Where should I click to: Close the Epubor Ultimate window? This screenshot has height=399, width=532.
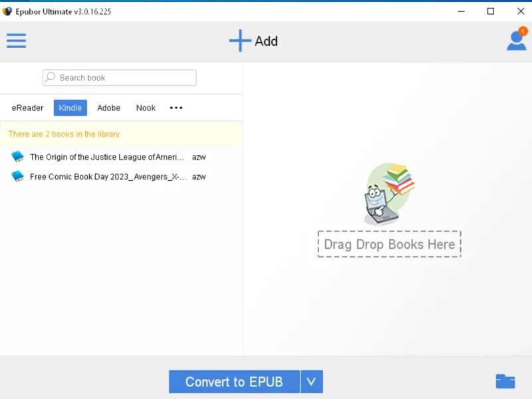click(521, 11)
